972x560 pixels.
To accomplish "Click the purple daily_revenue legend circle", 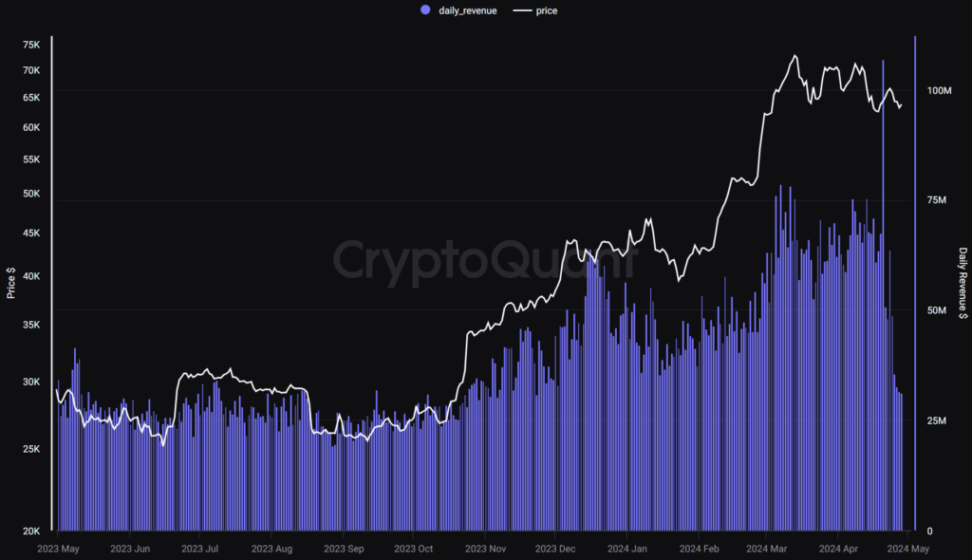I will point(424,10).
